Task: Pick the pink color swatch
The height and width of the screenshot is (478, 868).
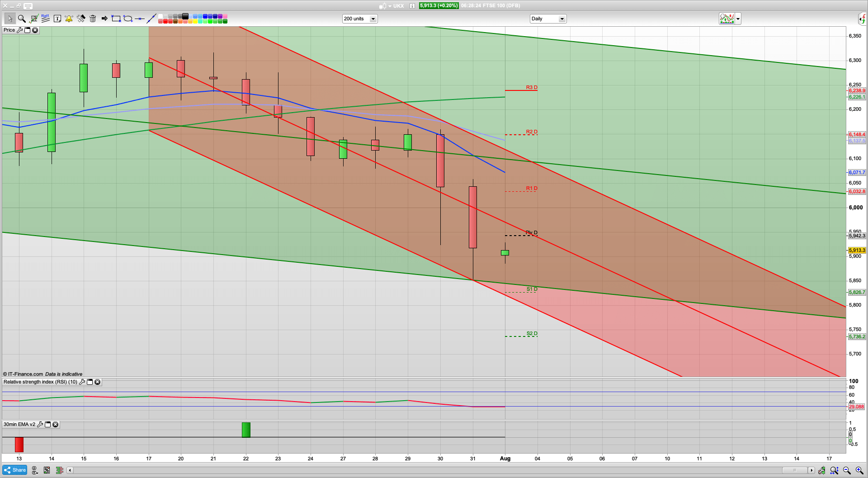Action: [x=225, y=16]
